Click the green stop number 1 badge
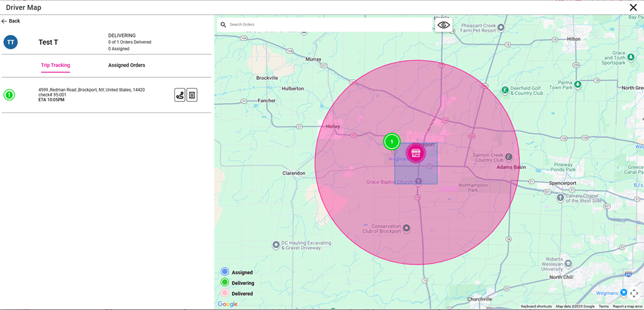The width and height of the screenshot is (644, 310). (9, 95)
